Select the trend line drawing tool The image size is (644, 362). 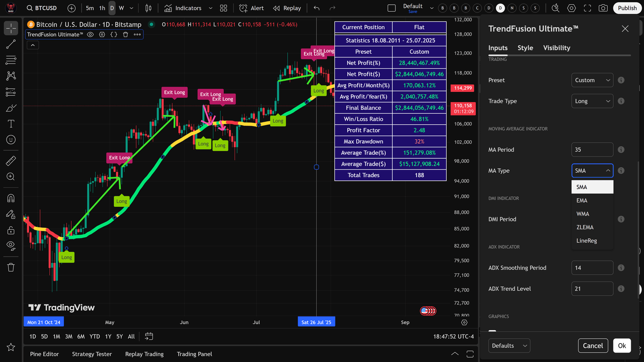click(x=11, y=44)
